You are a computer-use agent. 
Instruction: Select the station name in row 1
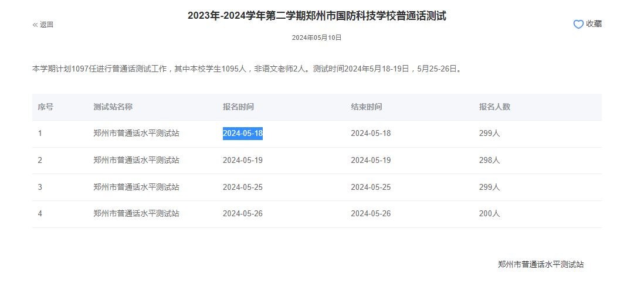pos(136,134)
